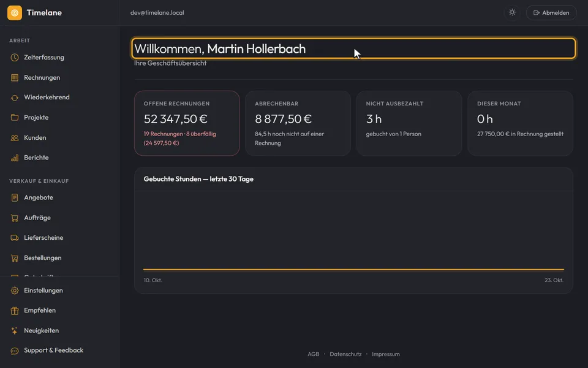Click the sparkle icon beside Neuigkeiten
Image resolution: width=588 pixels, height=368 pixels.
15,331
